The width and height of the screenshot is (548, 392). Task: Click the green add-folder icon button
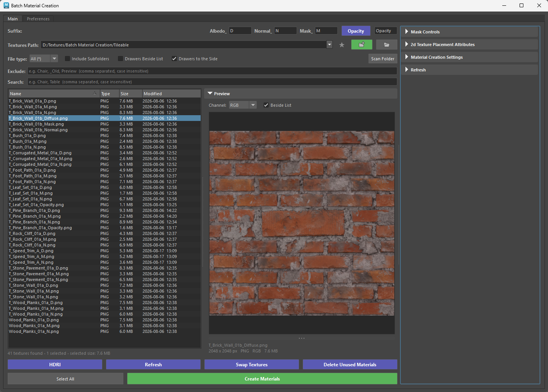click(362, 45)
